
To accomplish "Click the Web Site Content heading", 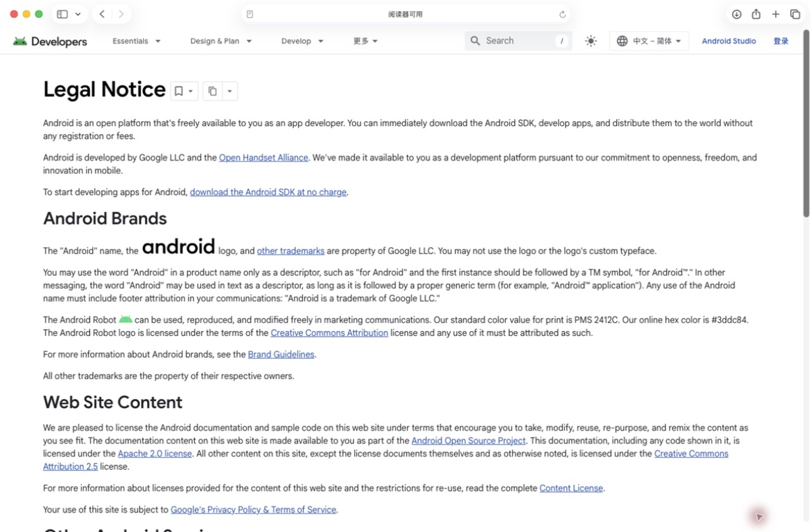I will pyautogui.click(x=113, y=402).
